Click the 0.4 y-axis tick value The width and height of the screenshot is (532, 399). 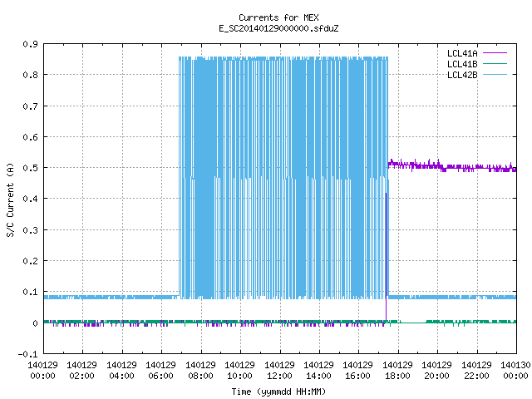tap(31, 199)
